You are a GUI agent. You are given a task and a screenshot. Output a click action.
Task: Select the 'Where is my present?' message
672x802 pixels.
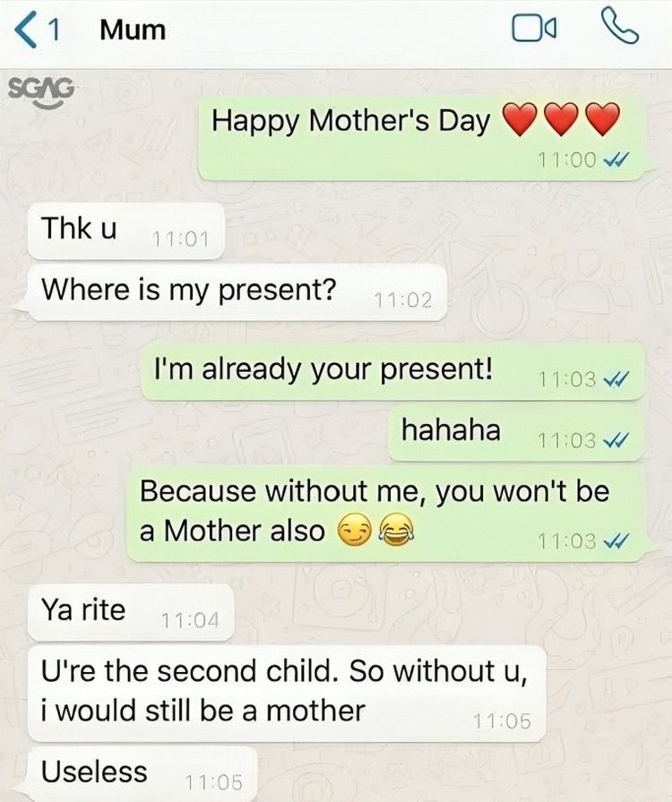point(237,292)
